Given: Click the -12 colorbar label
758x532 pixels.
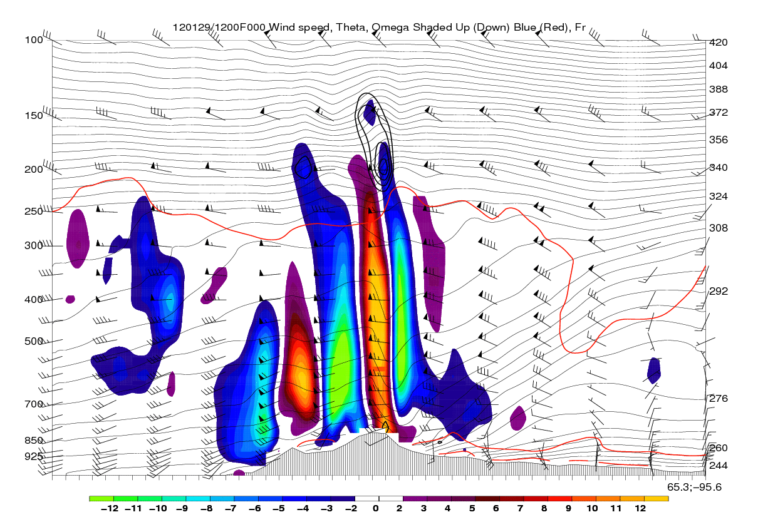Looking at the screenshot, I should pos(111,509).
